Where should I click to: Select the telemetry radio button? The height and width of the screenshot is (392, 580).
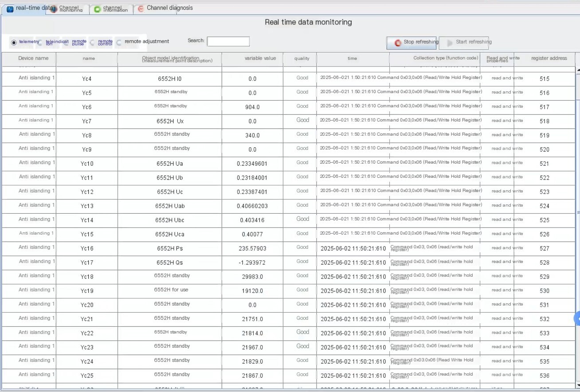(14, 43)
